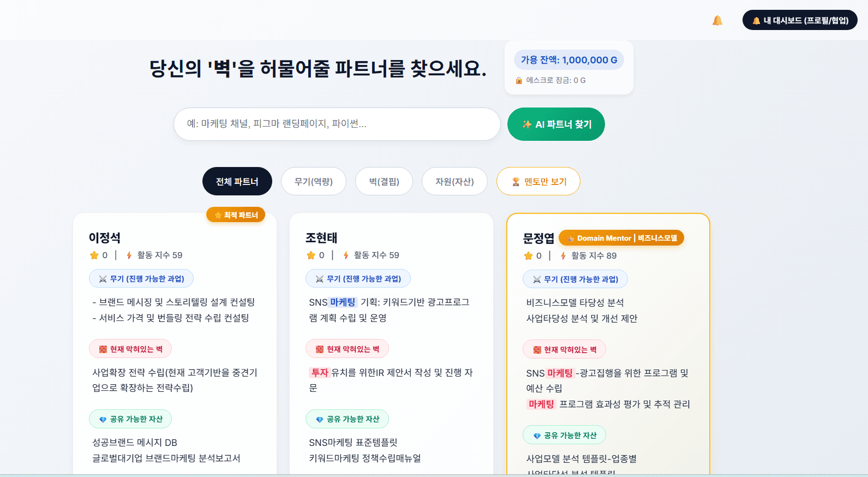Screen dimensions: 868x477
Task: Click the star rating icon on 문정엽 card
Action: click(528, 255)
